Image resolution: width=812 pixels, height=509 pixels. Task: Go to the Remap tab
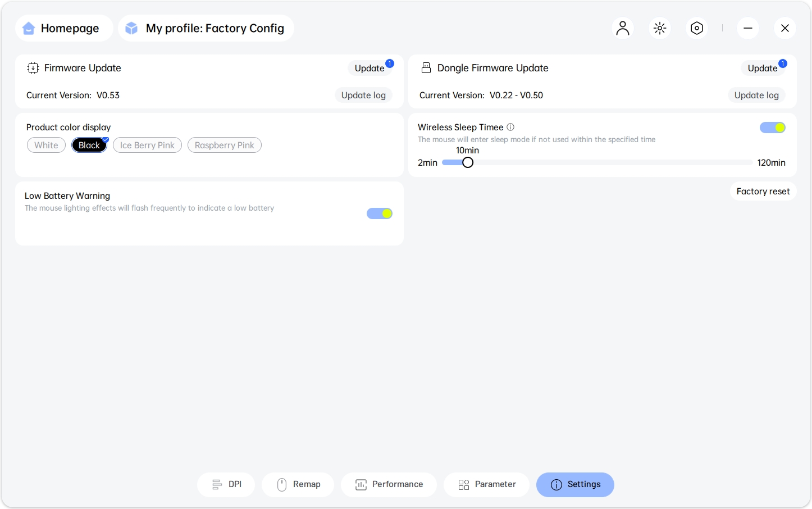pyautogui.click(x=298, y=484)
